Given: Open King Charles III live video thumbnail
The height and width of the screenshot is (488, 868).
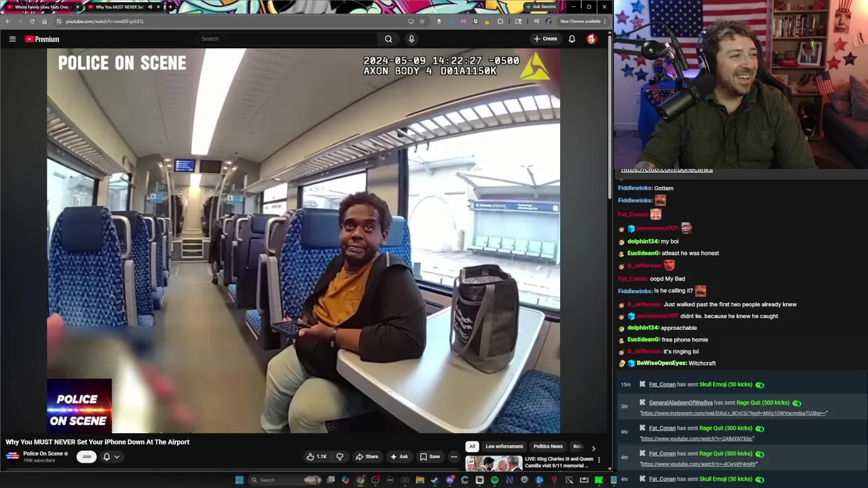Looking at the screenshot, I should click(x=494, y=463).
